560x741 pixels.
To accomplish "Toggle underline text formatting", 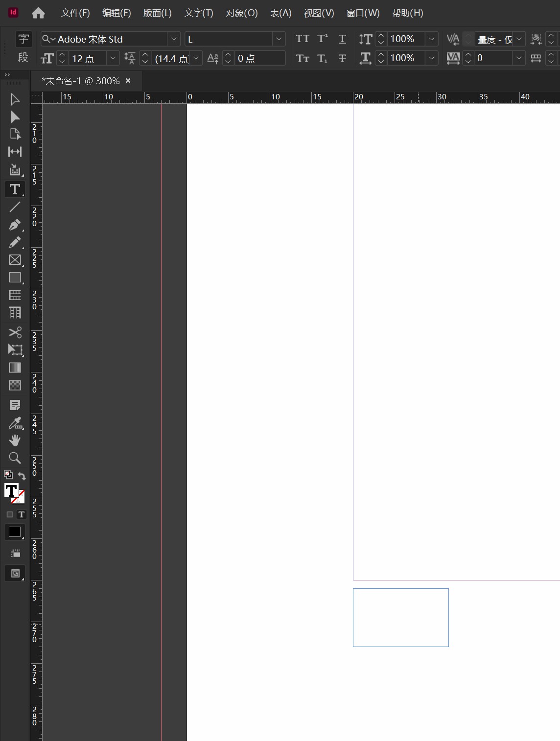I will [x=342, y=39].
